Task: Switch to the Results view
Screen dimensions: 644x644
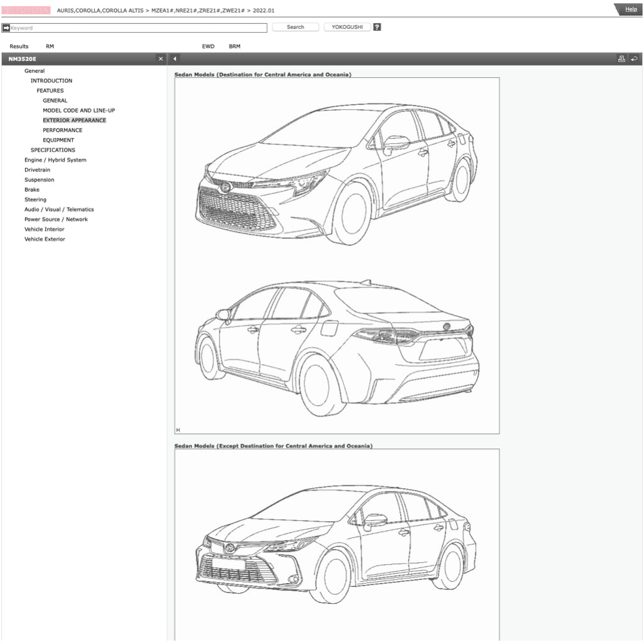Action: point(19,46)
